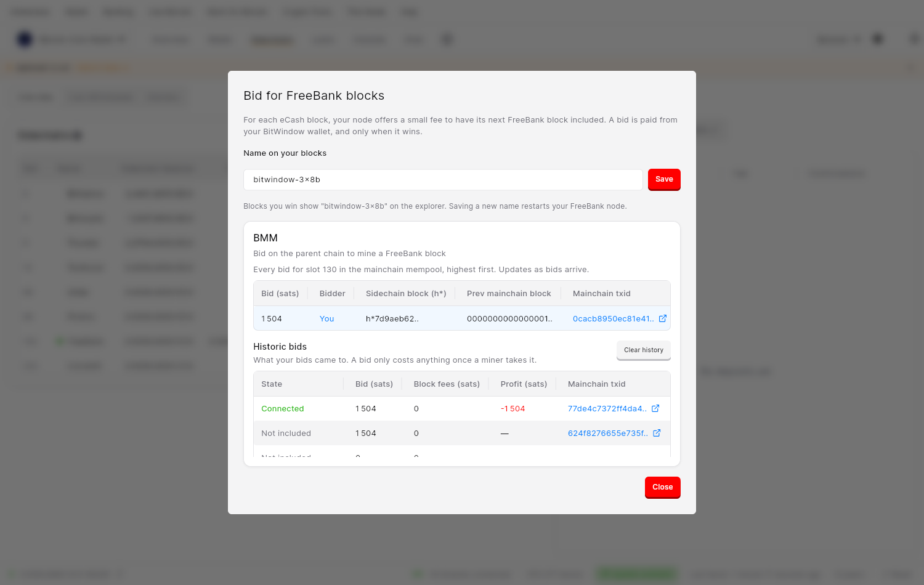
Task: Open the 624f8276655e735f mainchain txid link
Action: coord(607,433)
